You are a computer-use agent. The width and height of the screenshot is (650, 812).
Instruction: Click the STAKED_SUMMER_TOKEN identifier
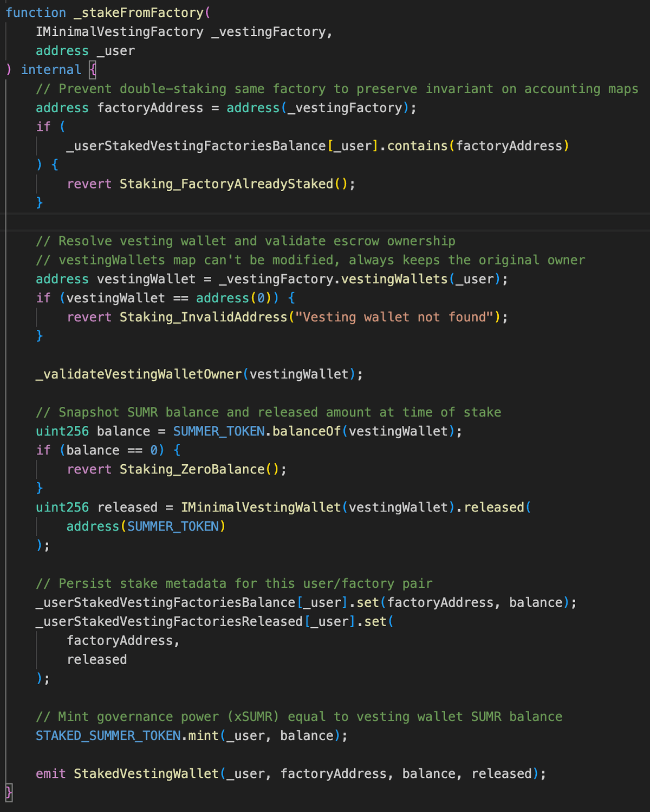coord(108,736)
